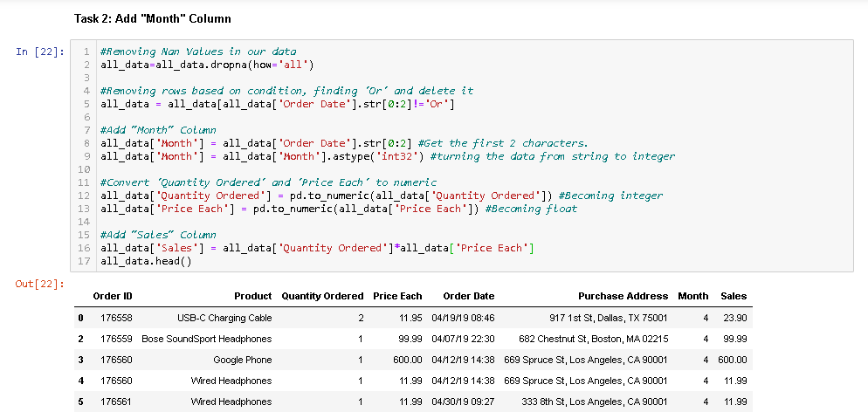Viewport: 868px width, 419px height.
Task: Select price cell 99.99 in Price Each
Action: [x=410, y=339]
